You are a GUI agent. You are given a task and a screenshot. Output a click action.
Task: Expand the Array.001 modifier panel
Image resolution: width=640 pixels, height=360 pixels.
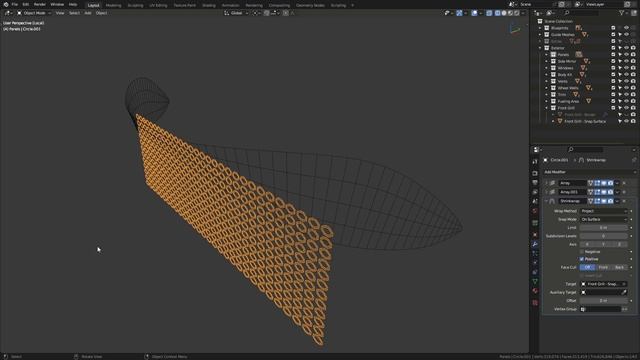coord(546,192)
